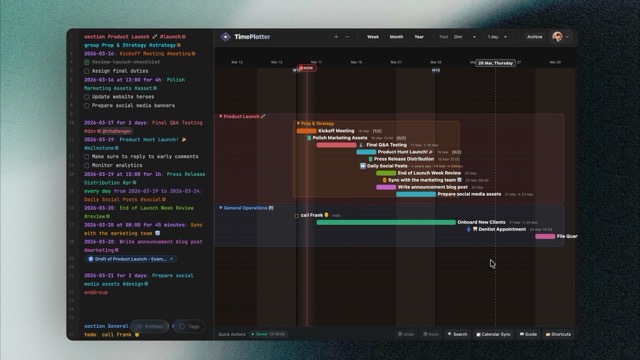Click the Saved status indicator
Image resolution: width=640 pixels, height=360 pixels.
tap(268, 334)
